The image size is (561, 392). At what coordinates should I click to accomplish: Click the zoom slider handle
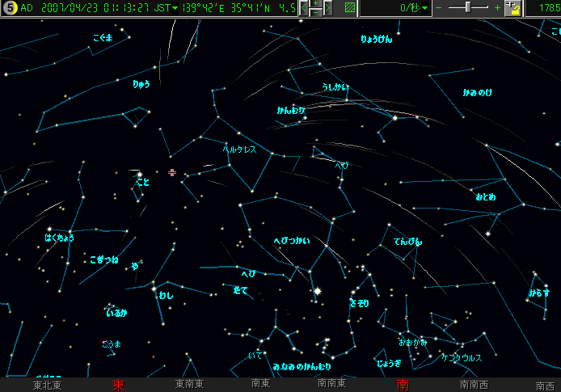(470, 7)
